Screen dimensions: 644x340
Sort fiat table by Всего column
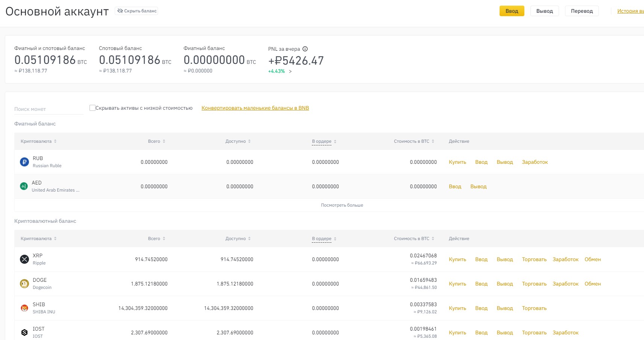(156, 141)
